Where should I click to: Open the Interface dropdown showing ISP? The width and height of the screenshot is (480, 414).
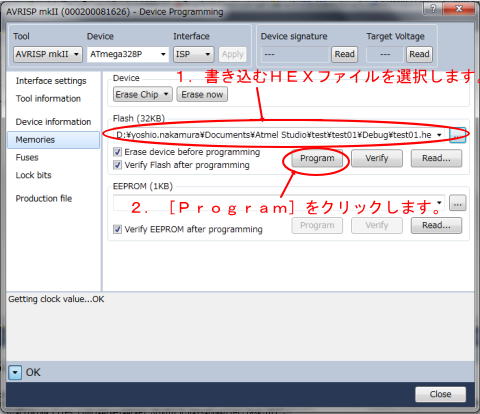click(193, 54)
